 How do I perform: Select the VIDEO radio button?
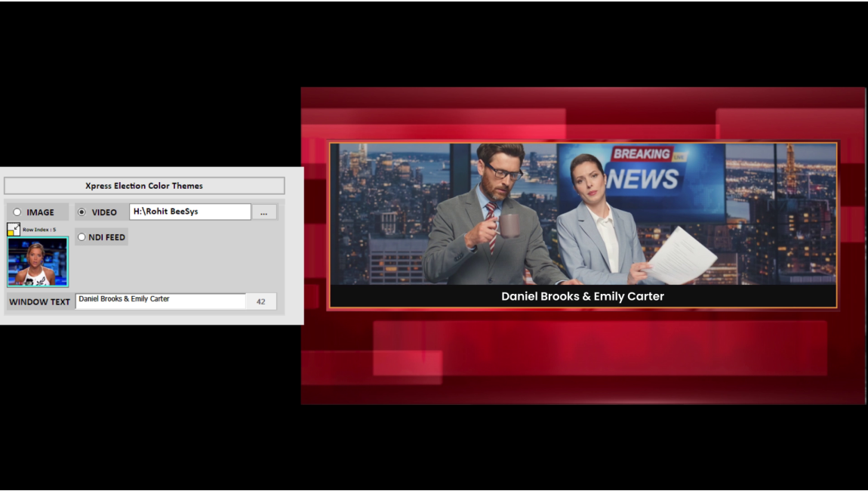[82, 212]
